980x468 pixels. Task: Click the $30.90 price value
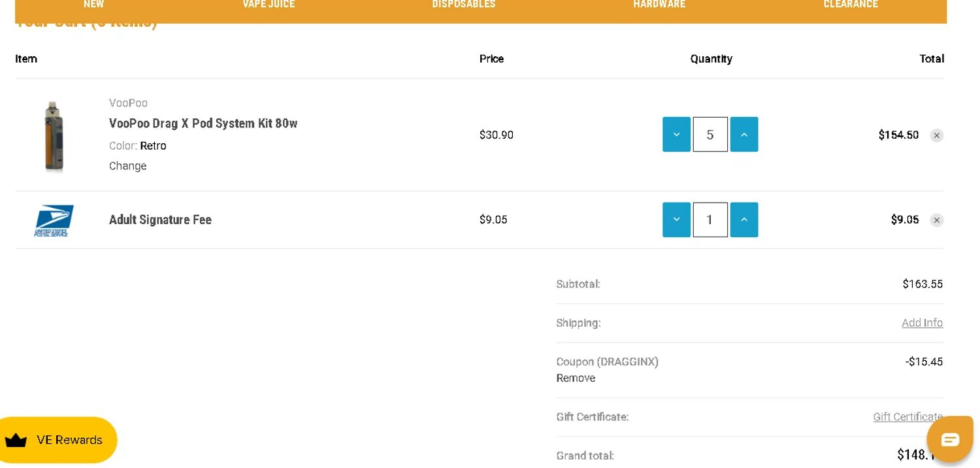tap(497, 135)
